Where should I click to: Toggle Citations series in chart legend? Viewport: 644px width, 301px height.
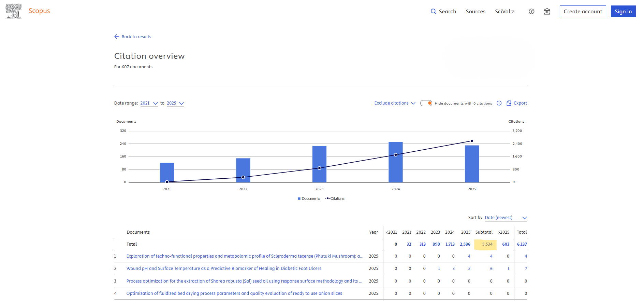pyautogui.click(x=335, y=199)
